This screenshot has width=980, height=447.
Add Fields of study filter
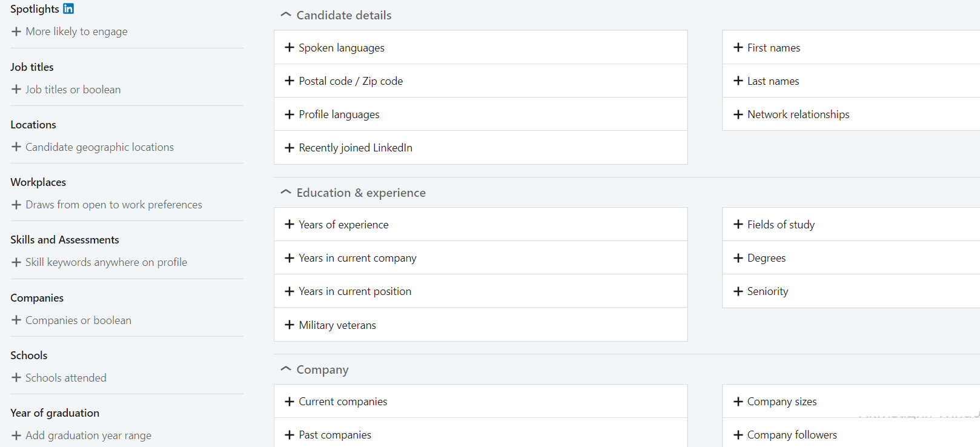tap(780, 225)
